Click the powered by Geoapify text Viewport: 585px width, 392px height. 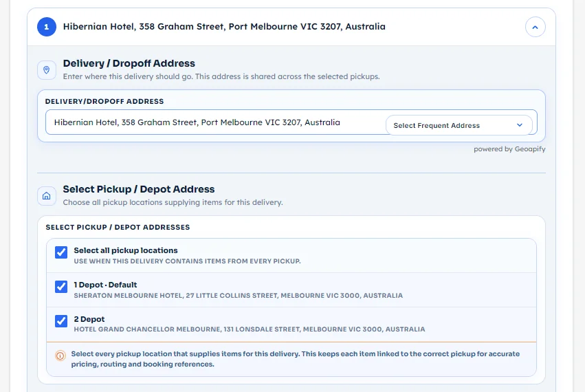point(509,149)
